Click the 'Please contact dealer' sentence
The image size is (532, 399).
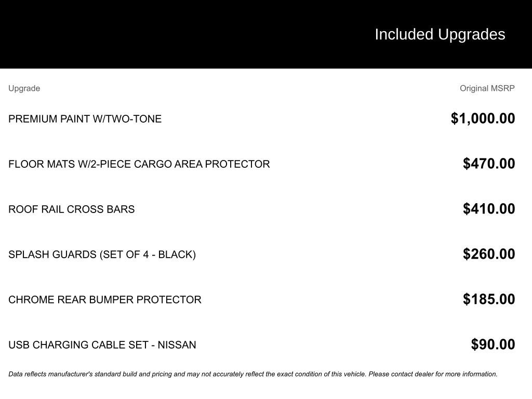tap(433, 374)
